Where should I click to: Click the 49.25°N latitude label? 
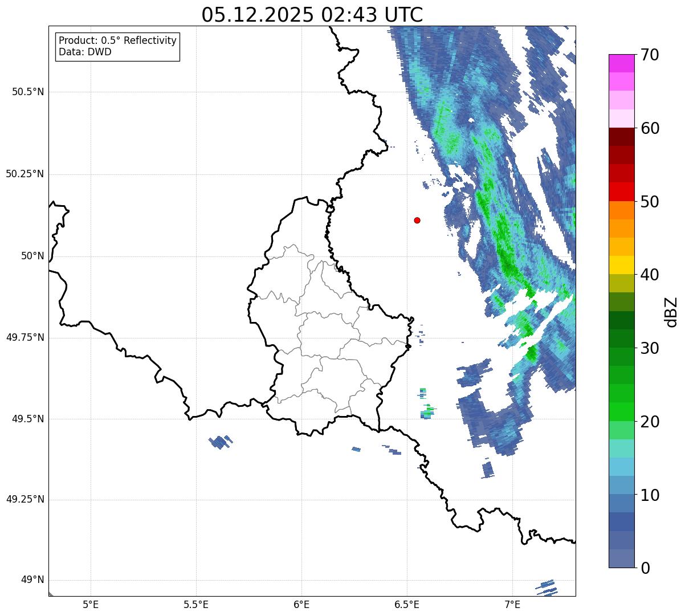[x=25, y=500]
